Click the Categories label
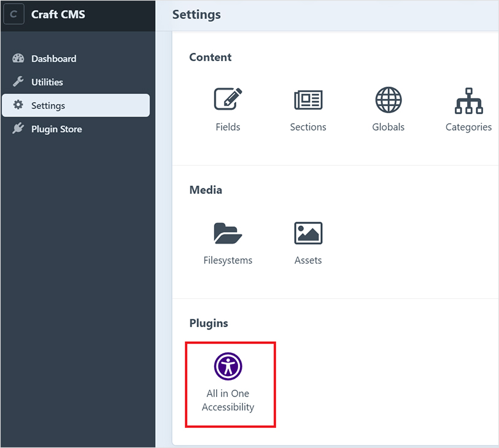The width and height of the screenshot is (499, 448). click(x=468, y=127)
